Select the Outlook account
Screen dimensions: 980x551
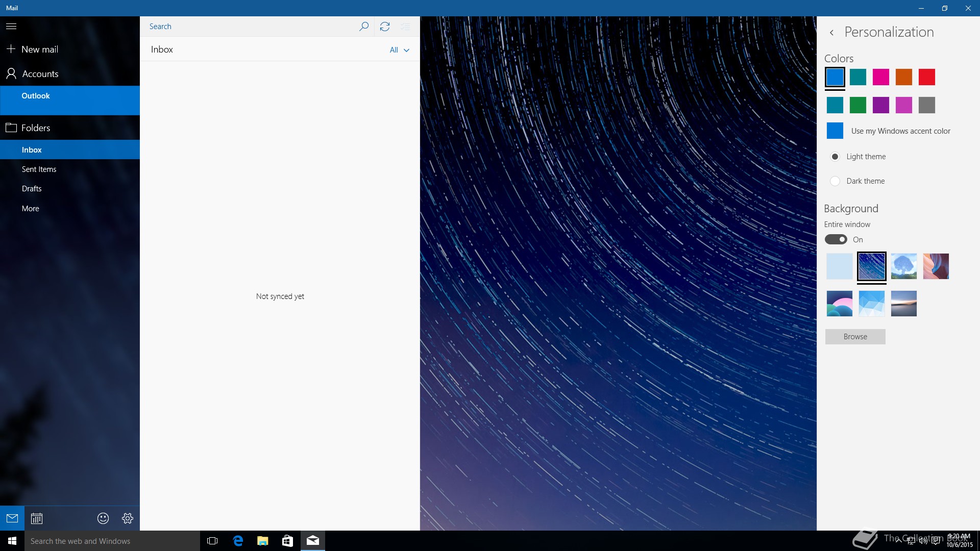[70, 100]
